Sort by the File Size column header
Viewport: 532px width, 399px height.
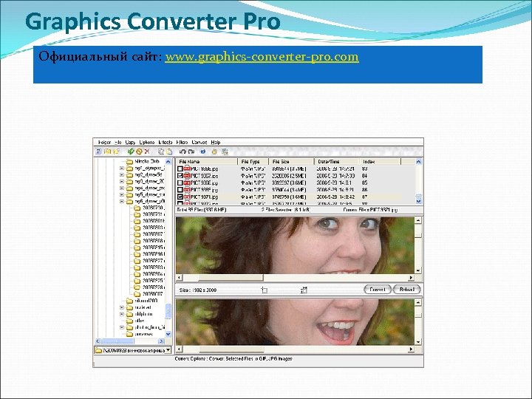(291, 162)
